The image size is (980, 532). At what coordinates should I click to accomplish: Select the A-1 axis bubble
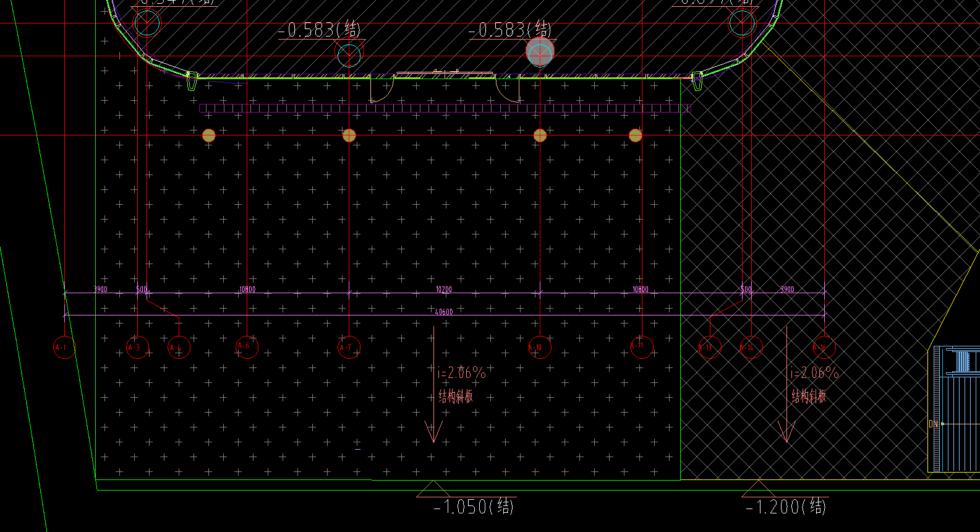pos(65,347)
